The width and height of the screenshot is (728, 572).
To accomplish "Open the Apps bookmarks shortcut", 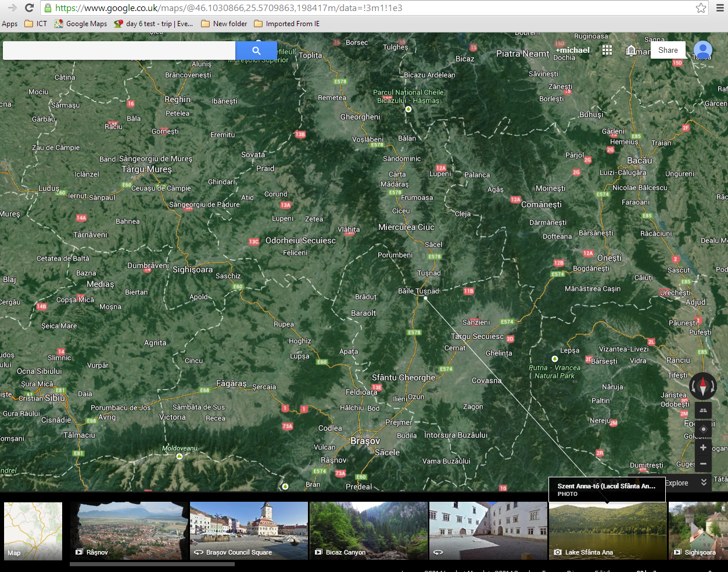I will coord(10,24).
